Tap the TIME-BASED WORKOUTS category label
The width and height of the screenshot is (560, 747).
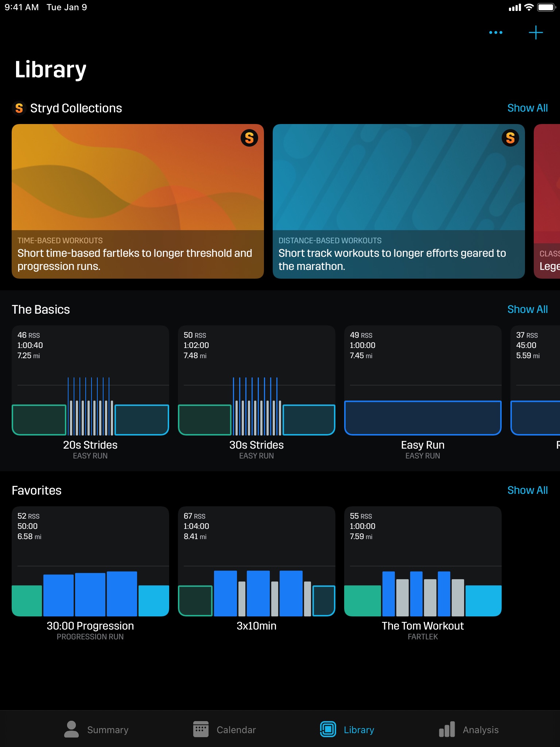60,240
